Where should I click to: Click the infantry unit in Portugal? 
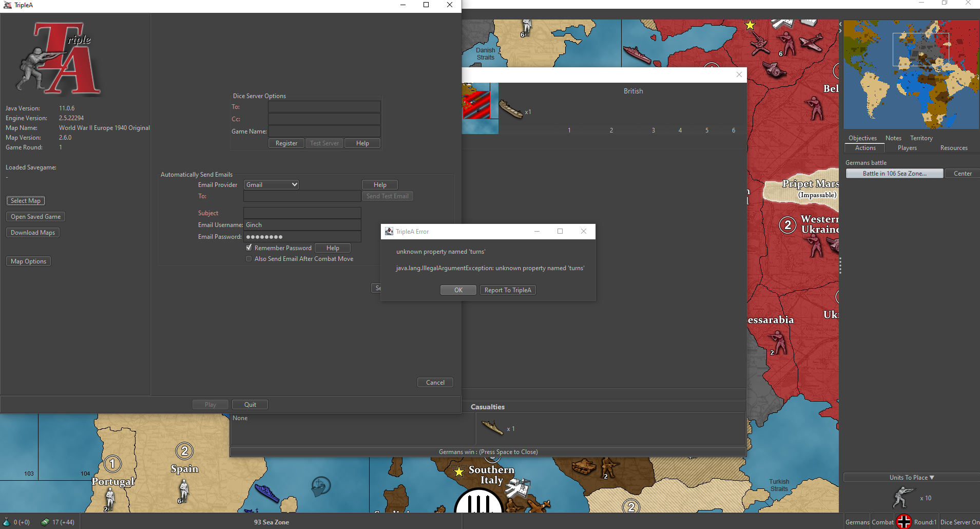[110, 498]
